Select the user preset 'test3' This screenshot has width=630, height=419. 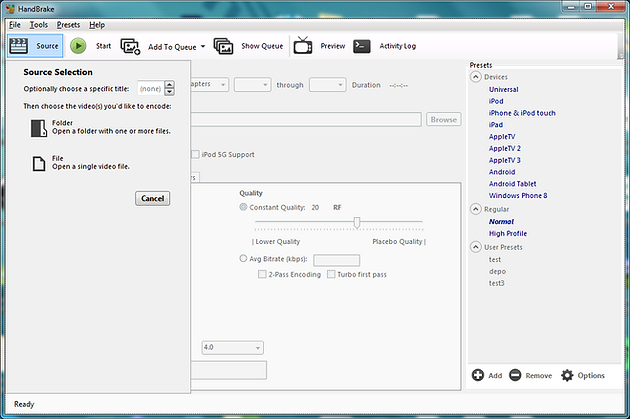pos(496,283)
